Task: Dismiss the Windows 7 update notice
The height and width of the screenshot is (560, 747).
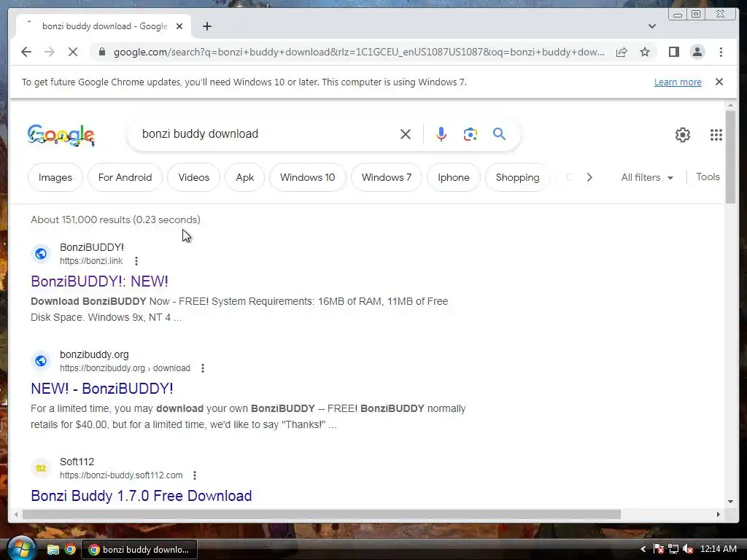Action: 719,82
